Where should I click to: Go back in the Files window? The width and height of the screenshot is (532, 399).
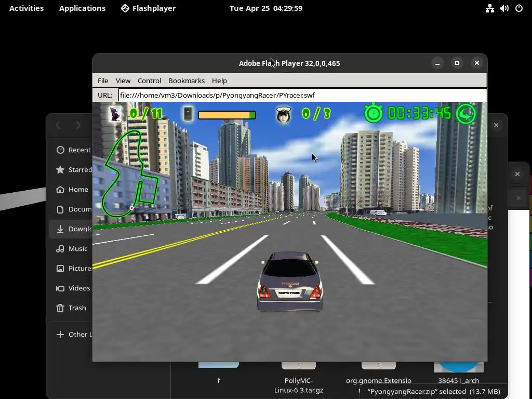pyautogui.click(x=58, y=125)
